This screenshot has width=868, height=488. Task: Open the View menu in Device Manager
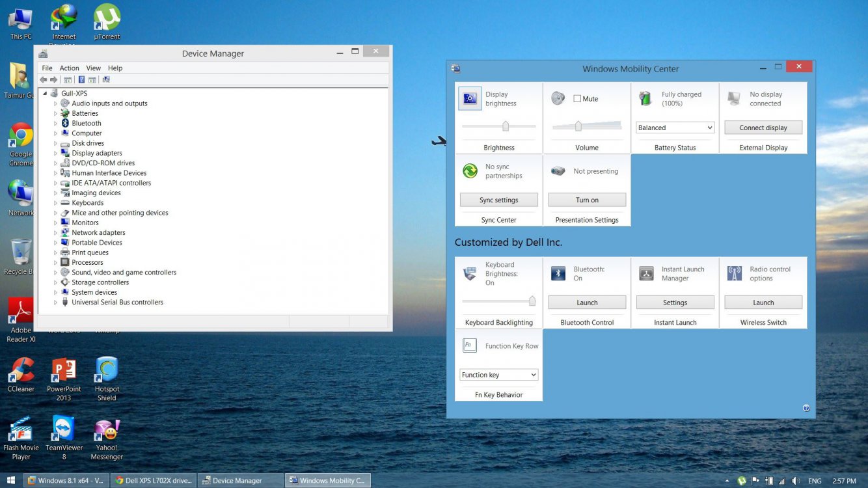pos(93,68)
